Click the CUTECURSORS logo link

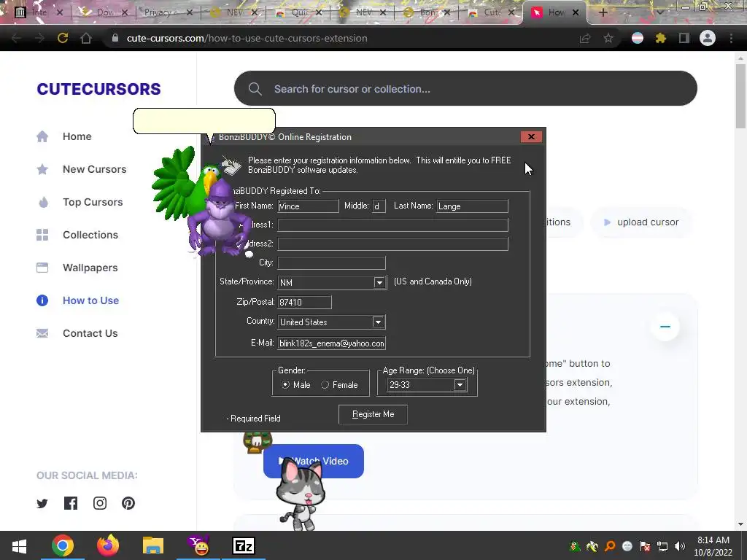tap(98, 89)
